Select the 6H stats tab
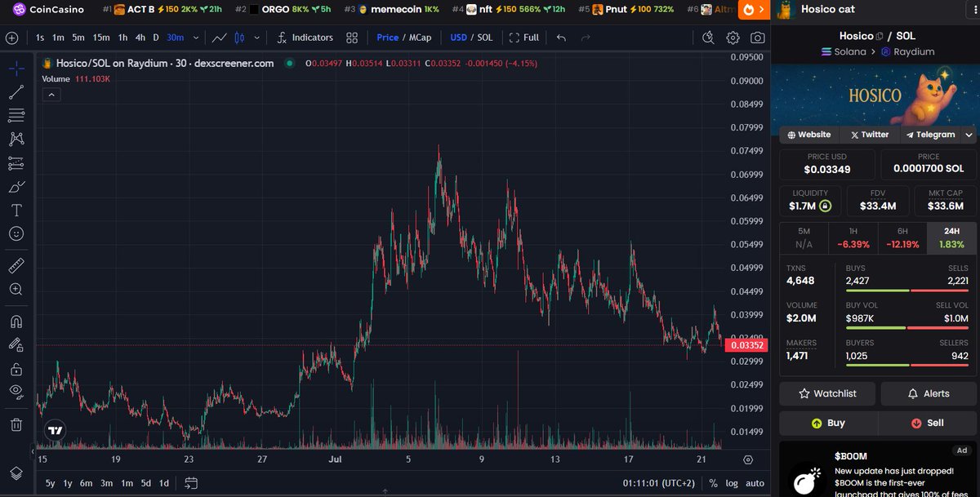This screenshot has height=497, width=980. pos(902,237)
